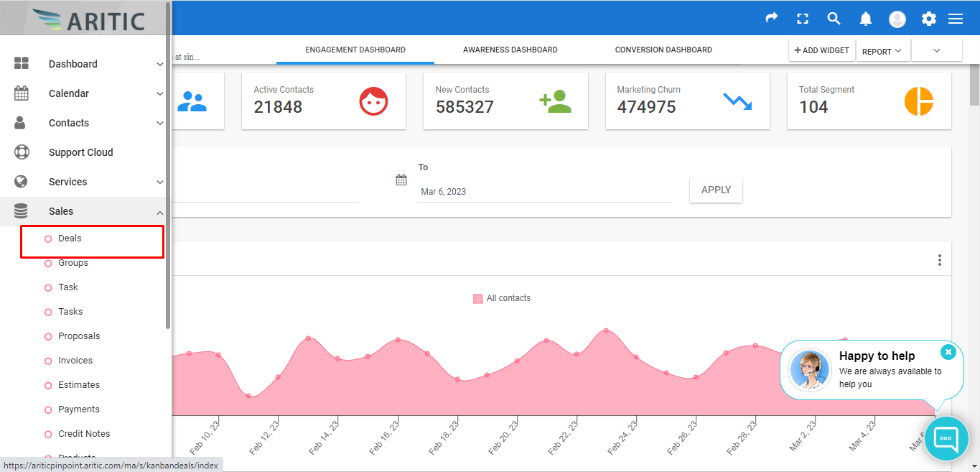Screen dimensions: 980x472
Task: Open the notifications bell
Action: tap(866, 19)
